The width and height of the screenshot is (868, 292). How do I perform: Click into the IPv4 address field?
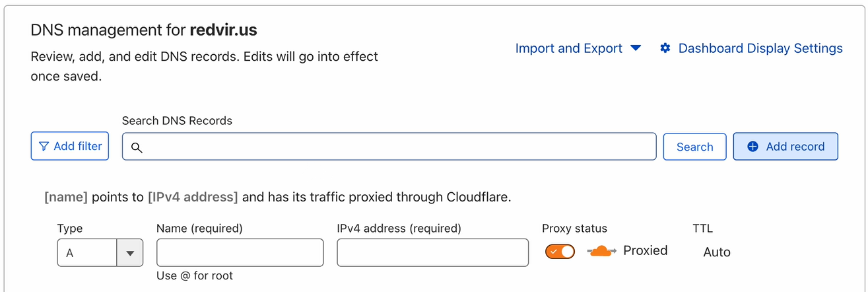[x=432, y=253]
